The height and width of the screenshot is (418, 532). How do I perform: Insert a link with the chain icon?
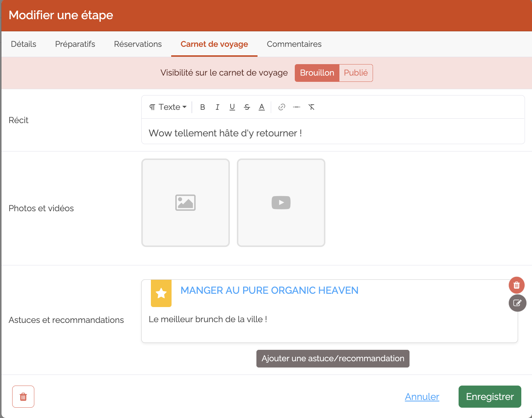pos(282,107)
